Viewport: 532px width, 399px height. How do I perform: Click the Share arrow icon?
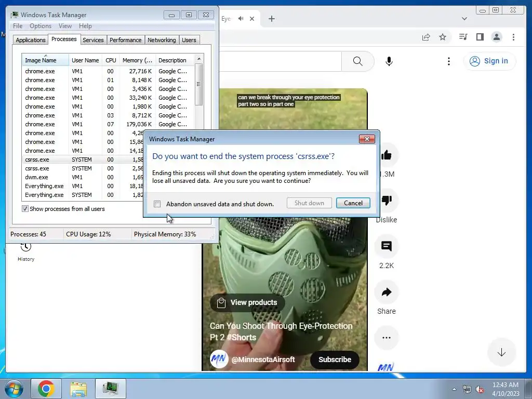(x=387, y=292)
